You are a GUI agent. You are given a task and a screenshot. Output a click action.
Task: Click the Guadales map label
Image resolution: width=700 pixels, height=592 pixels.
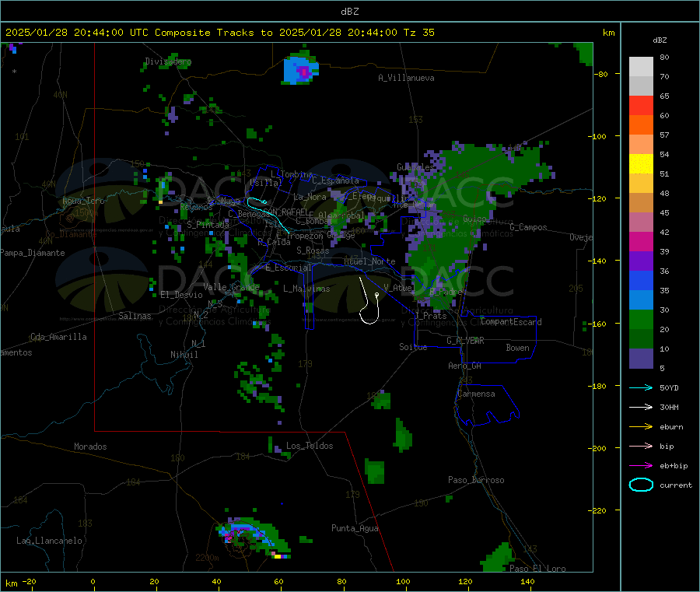point(415,167)
